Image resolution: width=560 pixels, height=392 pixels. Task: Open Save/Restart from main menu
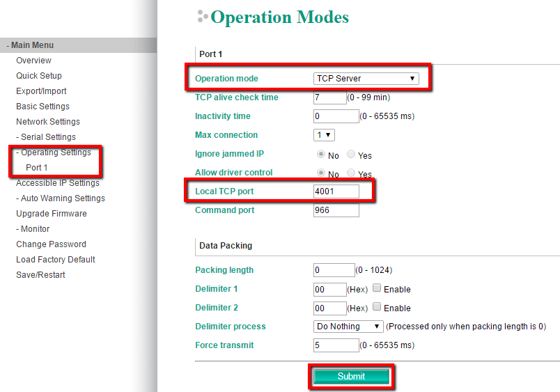(x=40, y=275)
